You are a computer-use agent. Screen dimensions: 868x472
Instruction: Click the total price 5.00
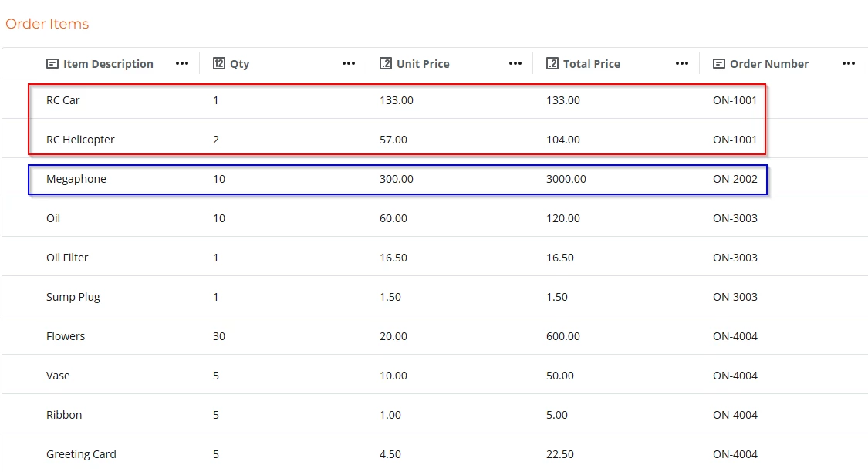coord(557,414)
